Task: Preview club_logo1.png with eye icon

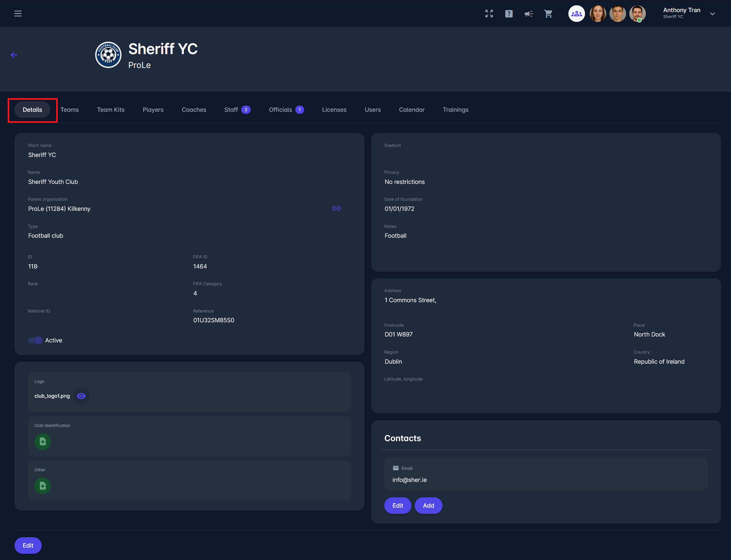Action: (x=81, y=396)
